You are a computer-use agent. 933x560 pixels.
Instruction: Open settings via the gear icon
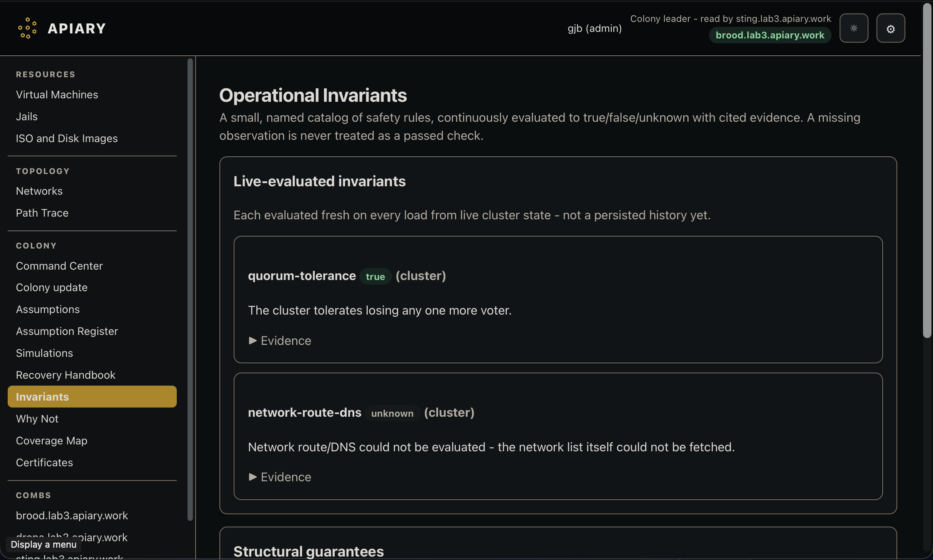890,28
